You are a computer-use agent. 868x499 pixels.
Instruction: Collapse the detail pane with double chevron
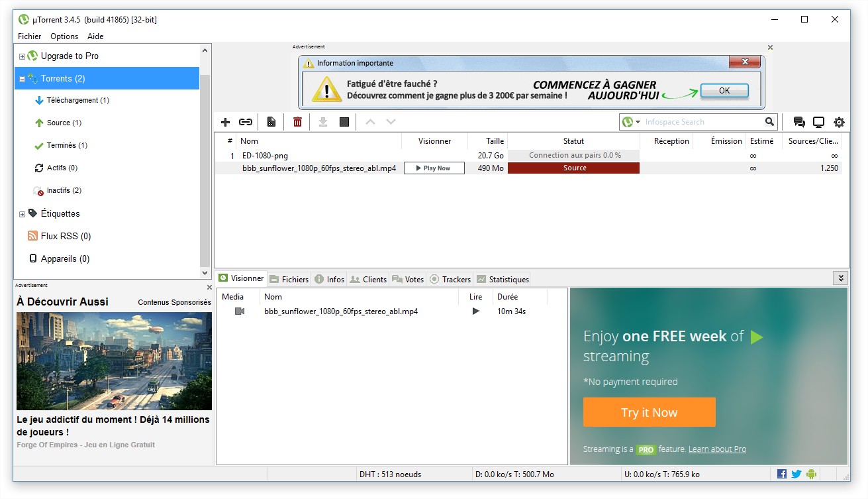840,278
